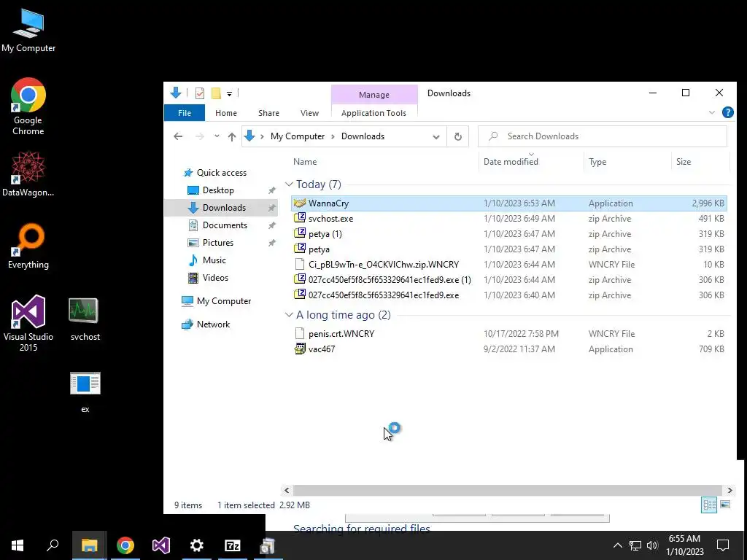The image size is (747, 560).
Task: Open the Windows Start menu
Action: (18, 545)
